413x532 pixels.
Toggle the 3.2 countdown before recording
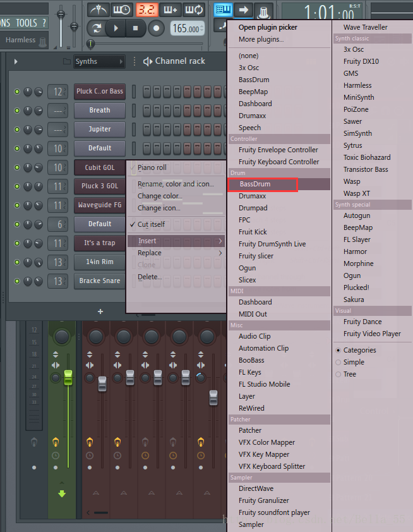147,10
